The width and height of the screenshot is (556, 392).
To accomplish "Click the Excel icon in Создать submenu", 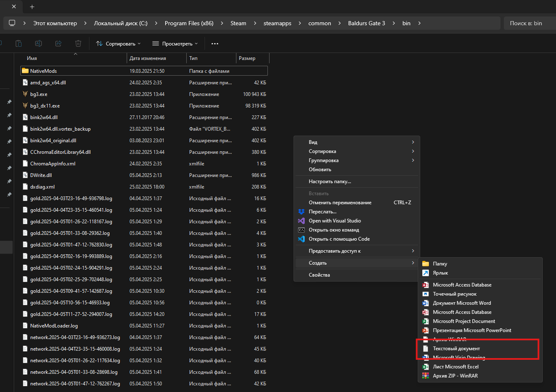I will point(426,367).
